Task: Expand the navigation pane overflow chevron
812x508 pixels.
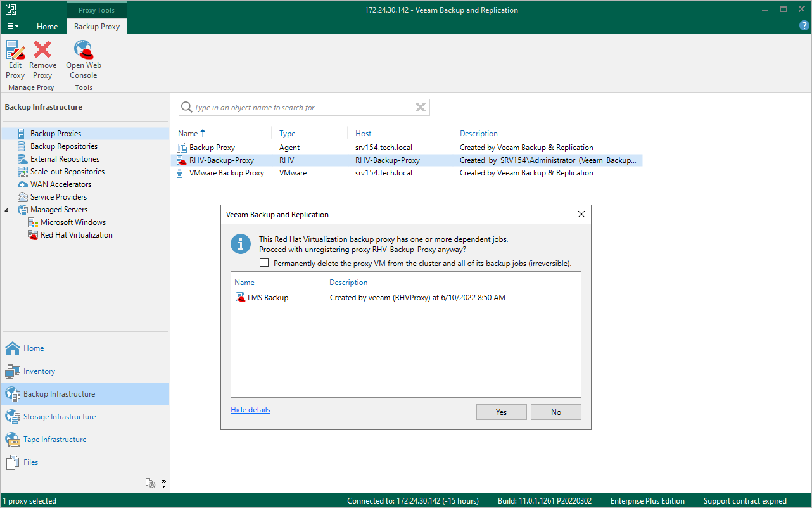Action: pos(163,483)
